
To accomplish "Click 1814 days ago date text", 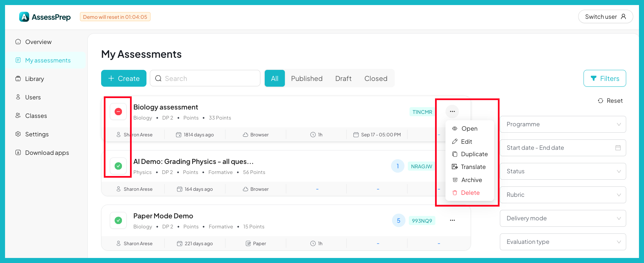I will [199, 135].
